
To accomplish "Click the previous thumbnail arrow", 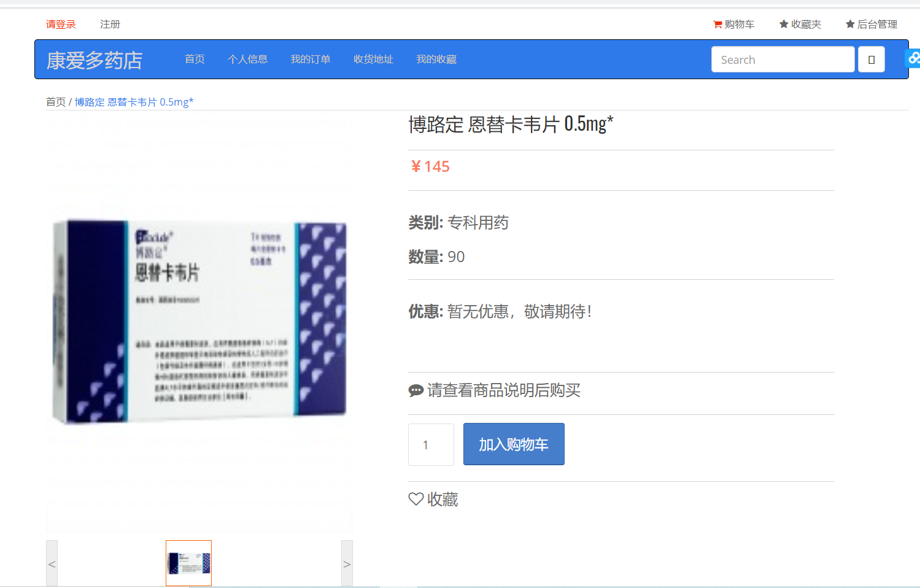I will [x=52, y=563].
